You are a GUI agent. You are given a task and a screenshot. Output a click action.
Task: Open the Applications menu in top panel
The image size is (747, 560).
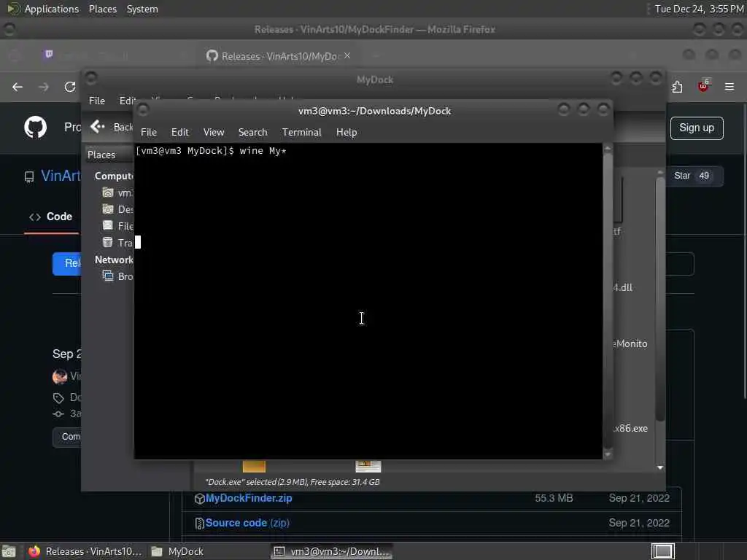coord(52,9)
